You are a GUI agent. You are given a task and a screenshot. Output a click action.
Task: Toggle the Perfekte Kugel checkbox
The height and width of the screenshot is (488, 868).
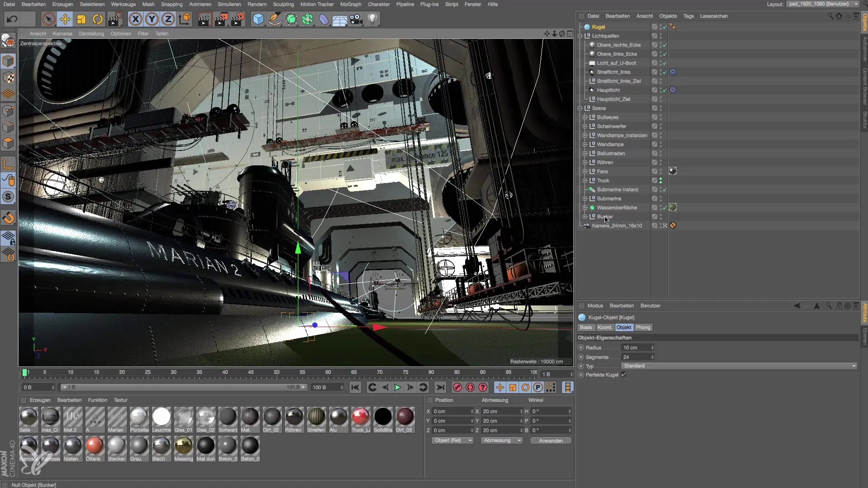coord(624,375)
